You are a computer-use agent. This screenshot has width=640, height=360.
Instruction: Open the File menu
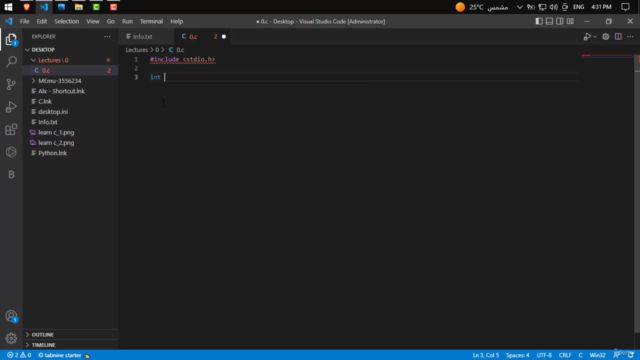point(24,21)
